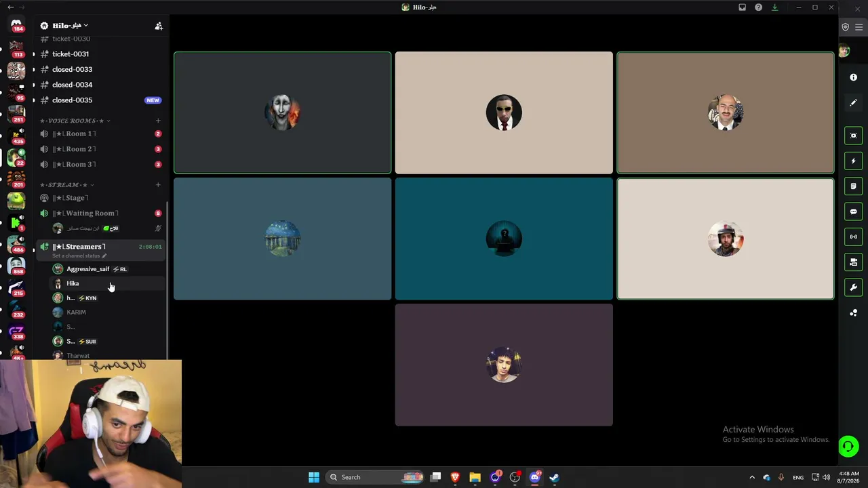Open Brave browser from taskbar
Image resolution: width=868 pixels, height=488 pixels.
click(455, 477)
